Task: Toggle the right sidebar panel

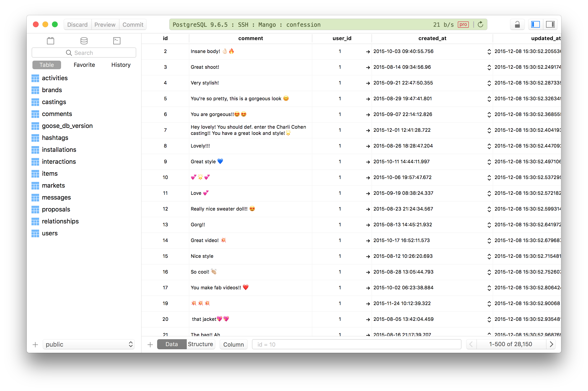Action: [550, 24]
